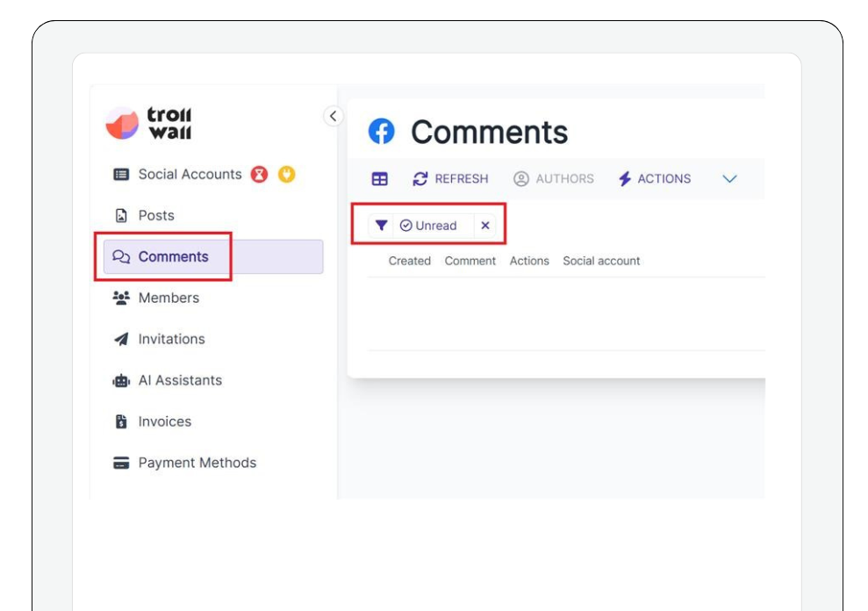868x611 pixels.
Task: Open the Posts page
Action: 155,215
